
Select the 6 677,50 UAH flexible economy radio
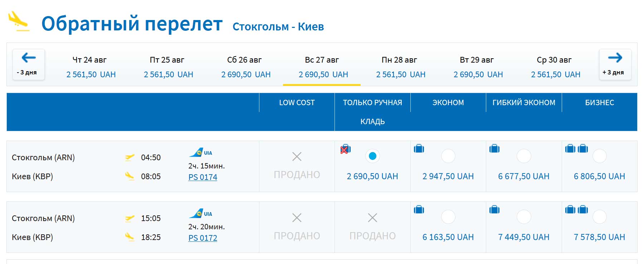(524, 156)
